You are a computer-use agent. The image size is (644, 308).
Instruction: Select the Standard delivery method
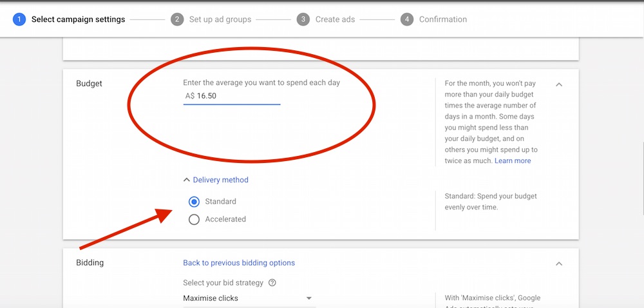194,202
